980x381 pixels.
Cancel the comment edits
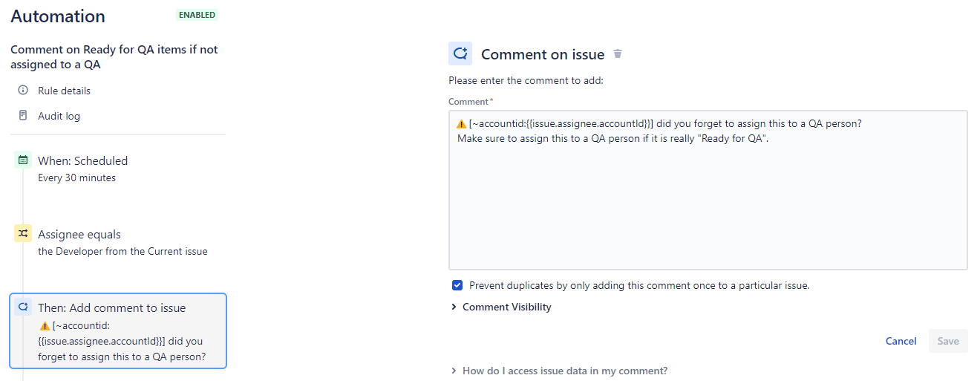(x=901, y=341)
